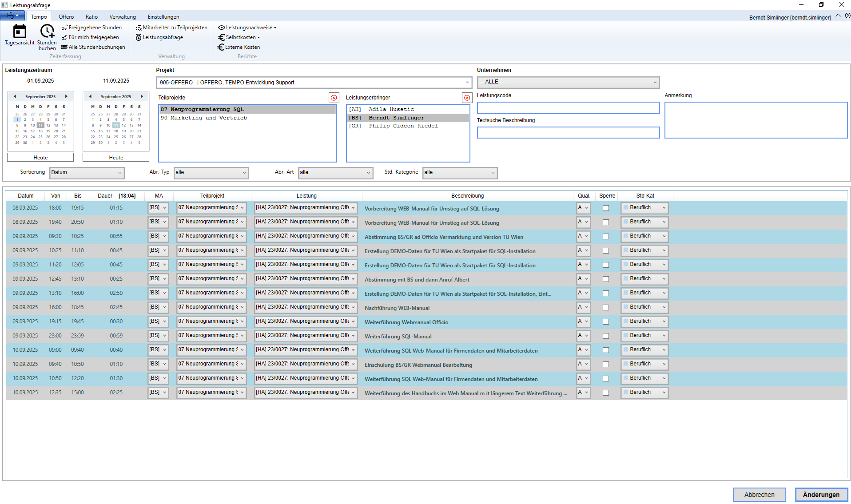This screenshot has height=504, width=851.
Task: Go to next month in start calendar
Action: click(66, 96)
